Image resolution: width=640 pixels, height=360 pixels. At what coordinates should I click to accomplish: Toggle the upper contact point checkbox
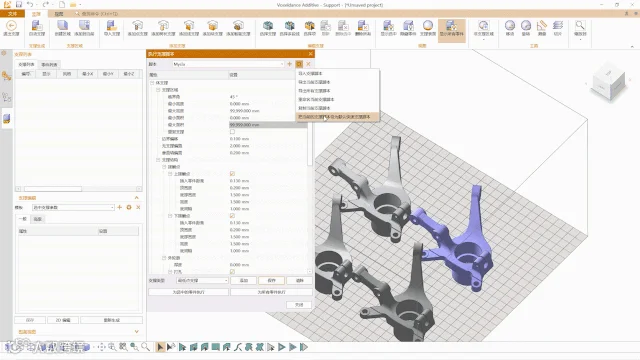click(232, 174)
